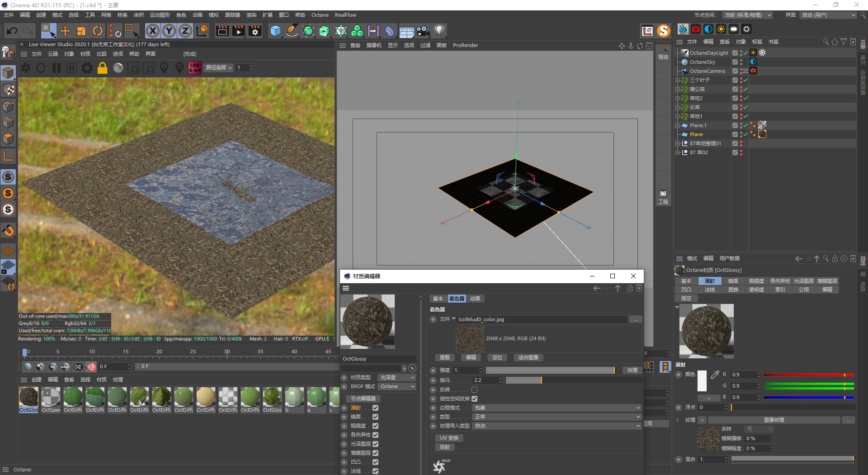Toggle the 镜面 channel checkbox in material editor
The image size is (868, 475).
coord(375,417)
